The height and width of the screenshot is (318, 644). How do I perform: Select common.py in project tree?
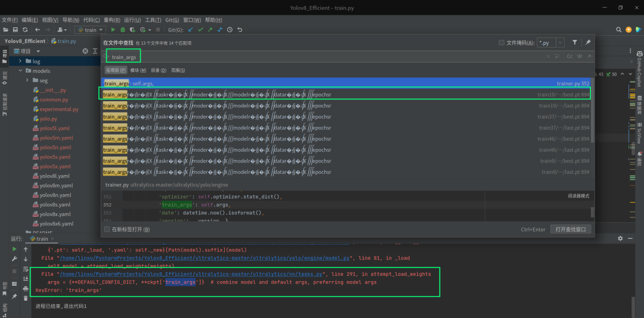point(54,99)
